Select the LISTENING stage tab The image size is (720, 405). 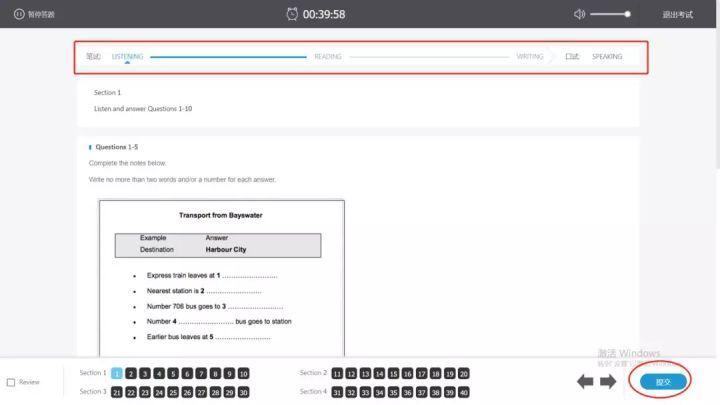127,56
